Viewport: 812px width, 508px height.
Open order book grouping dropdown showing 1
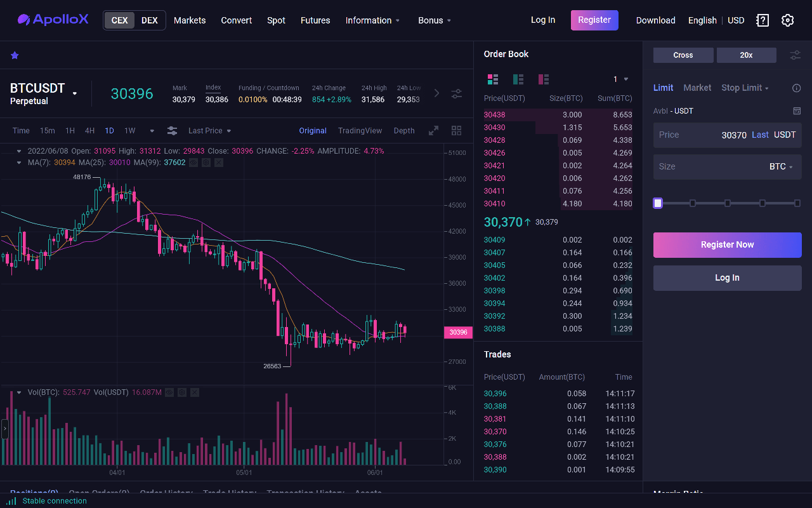click(621, 79)
